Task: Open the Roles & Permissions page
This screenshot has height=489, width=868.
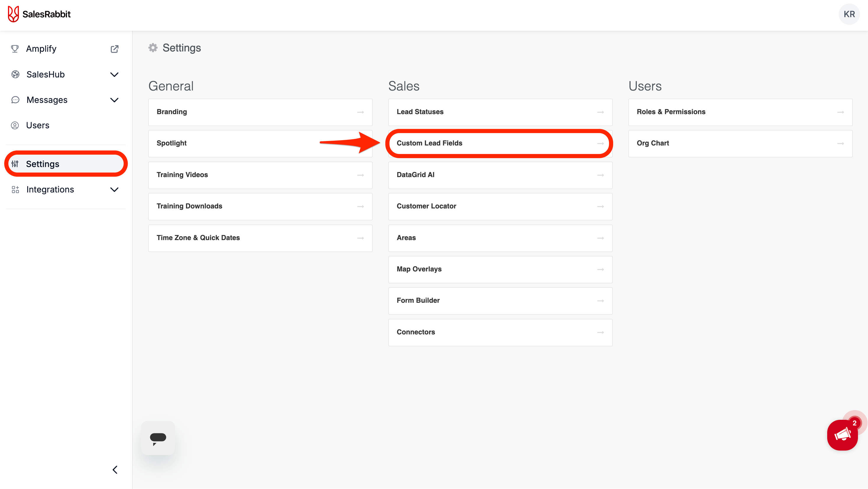Action: click(x=740, y=111)
